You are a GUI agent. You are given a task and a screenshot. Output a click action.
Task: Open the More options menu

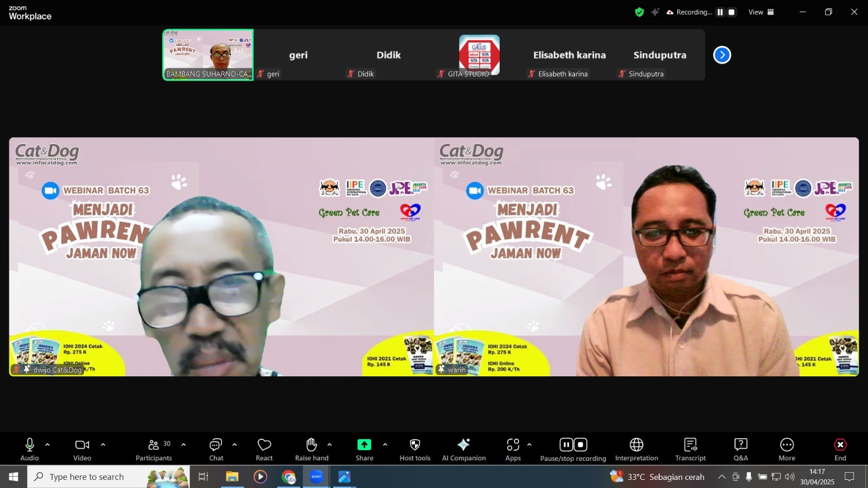[787, 450]
